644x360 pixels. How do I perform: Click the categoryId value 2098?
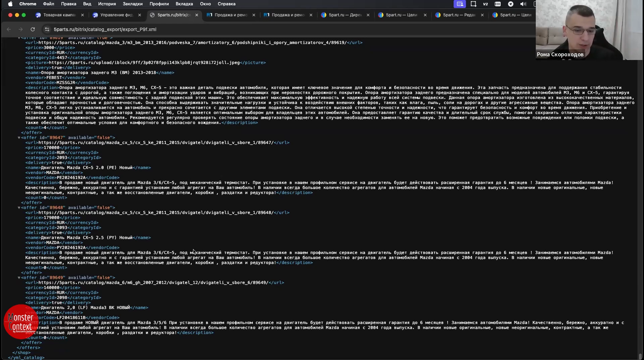[x=62, y=298]
